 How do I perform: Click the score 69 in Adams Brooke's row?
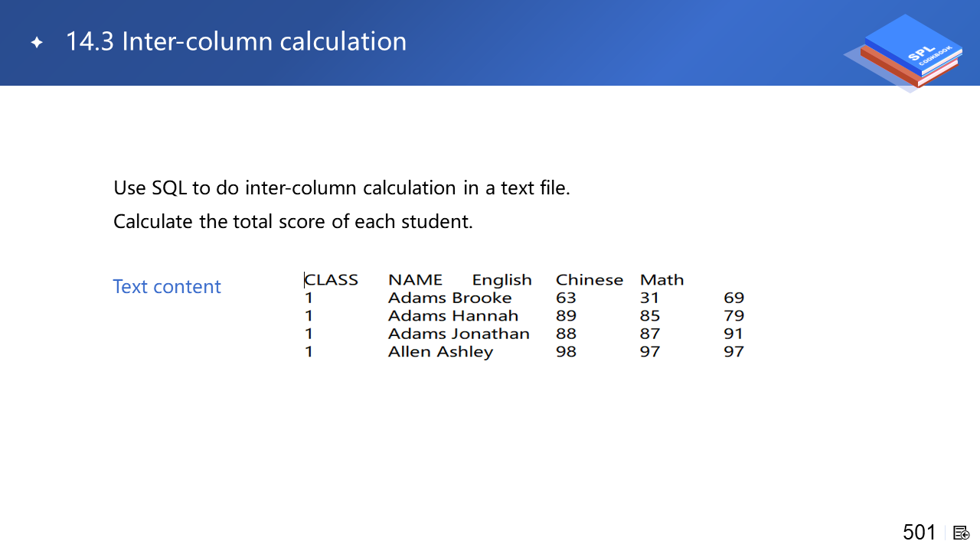(733, 298)
